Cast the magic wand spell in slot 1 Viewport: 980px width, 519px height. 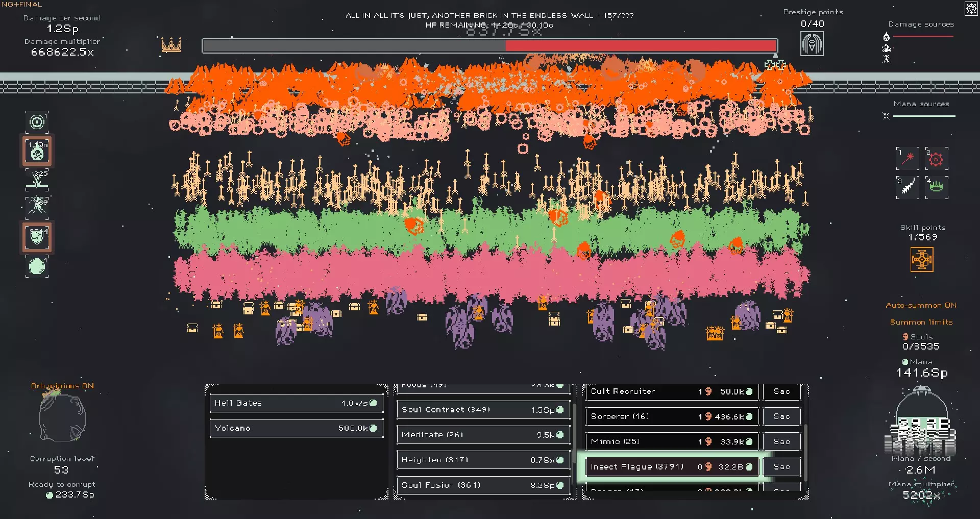pyautogui.click(x=908, y=159)
